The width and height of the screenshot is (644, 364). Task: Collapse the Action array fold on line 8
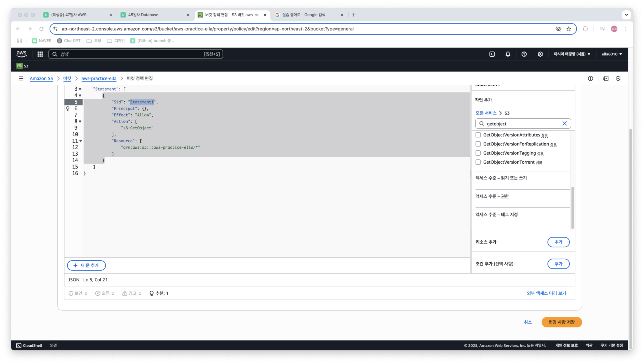80,122
